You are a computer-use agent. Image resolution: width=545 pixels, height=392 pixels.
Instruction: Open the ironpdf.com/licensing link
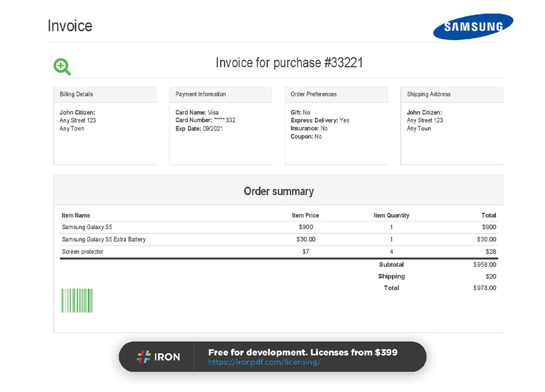(264, 361)
